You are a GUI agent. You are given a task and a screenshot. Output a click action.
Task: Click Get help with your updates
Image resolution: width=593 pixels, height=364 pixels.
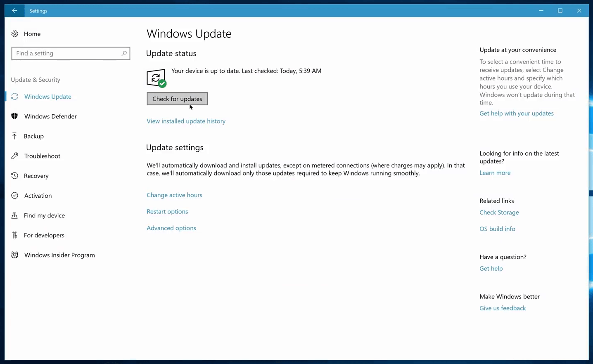(517, 113)
